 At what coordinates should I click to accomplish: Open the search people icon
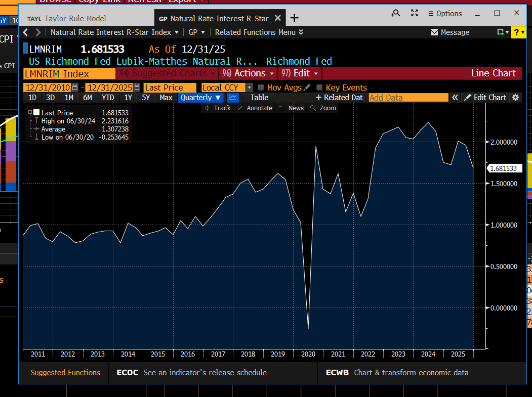[x=396, y=13]
